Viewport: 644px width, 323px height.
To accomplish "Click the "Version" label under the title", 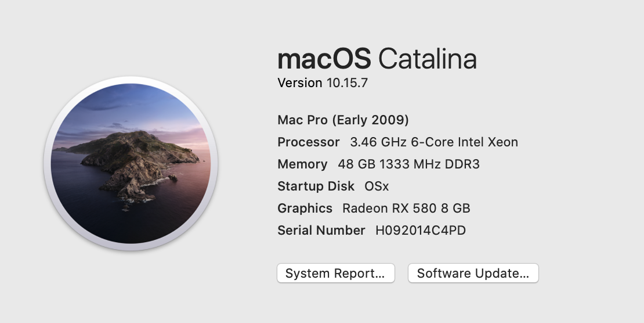I will (299, 83).
